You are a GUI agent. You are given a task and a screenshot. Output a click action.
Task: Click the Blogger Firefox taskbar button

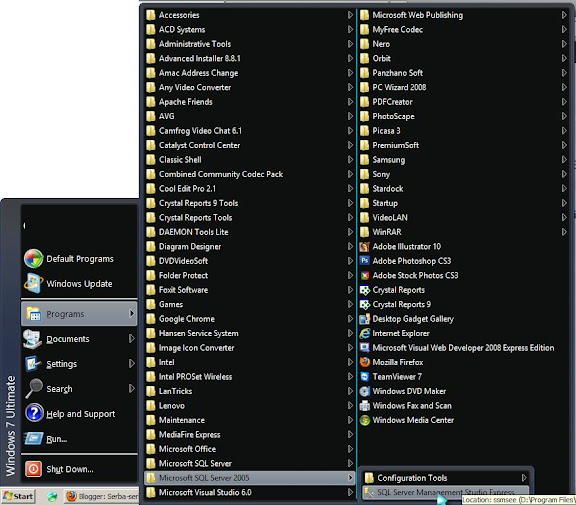click(102, 497)
